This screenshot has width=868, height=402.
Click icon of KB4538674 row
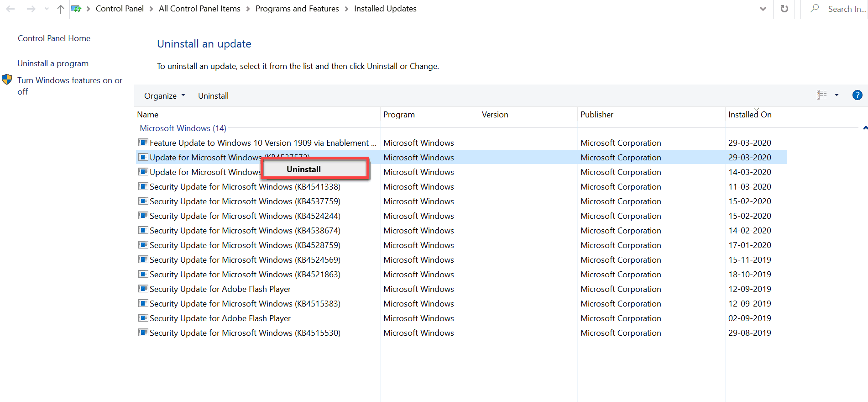(x=143, y=230)
